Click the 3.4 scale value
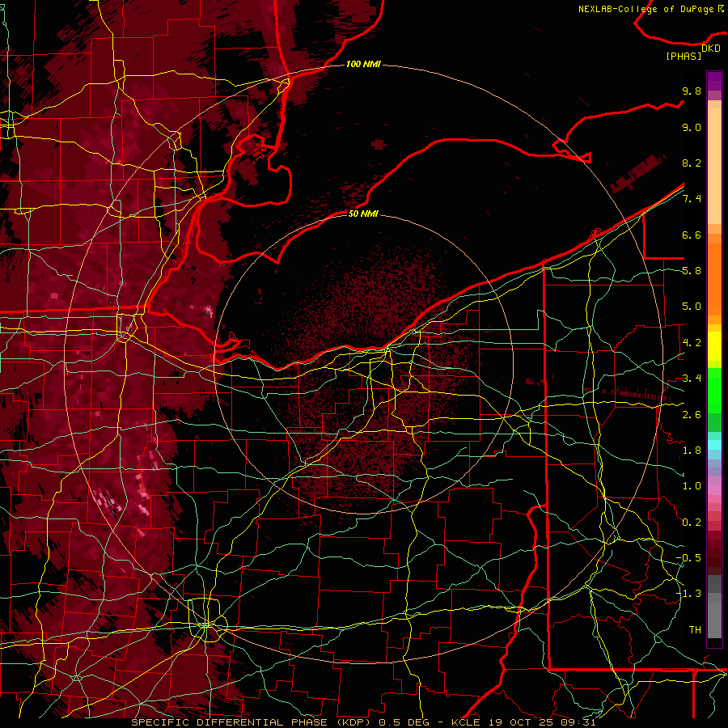Image resolution: width=728 pixels, height=728 pixels. [x=692, y=379]
